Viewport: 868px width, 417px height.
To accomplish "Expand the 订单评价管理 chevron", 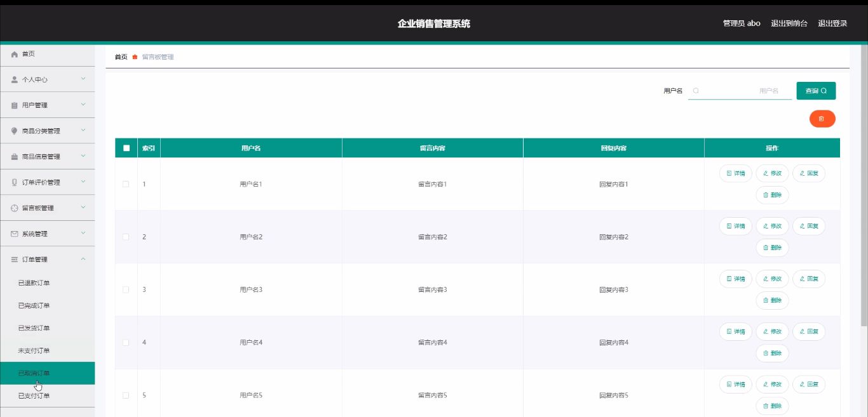I will (83, 182).
